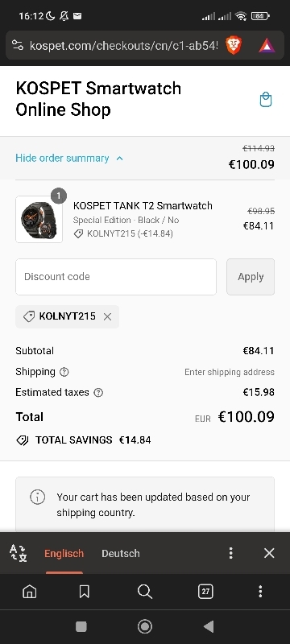Open translation options three-dot menu
Image resolution: width=290 pixels, height=644 pixels.
pos(231,553)
